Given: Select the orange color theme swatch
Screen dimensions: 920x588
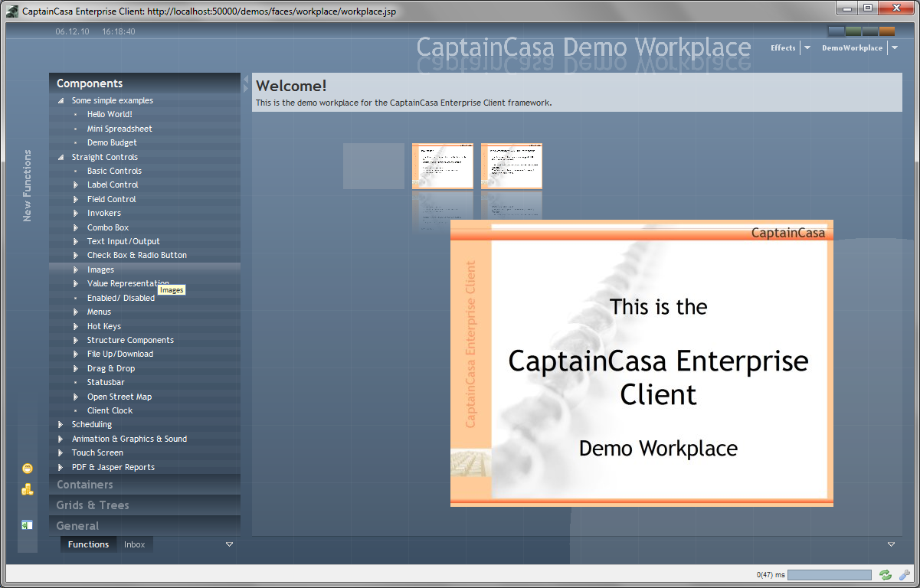Looking at the screenshot, I should tap(887, 31).
